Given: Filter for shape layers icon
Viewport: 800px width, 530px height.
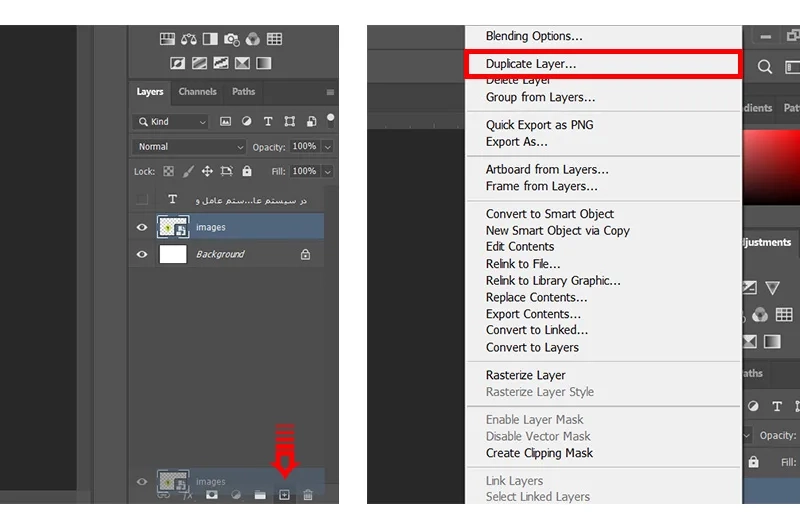Looking at the screenshot, I should (x=290, y=121).
